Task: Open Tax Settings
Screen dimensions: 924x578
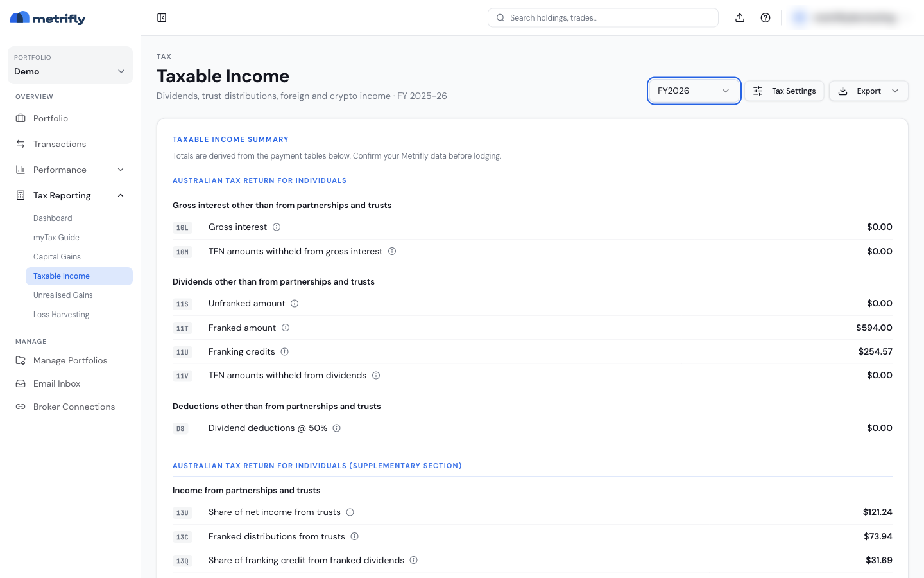Action: 784,91
